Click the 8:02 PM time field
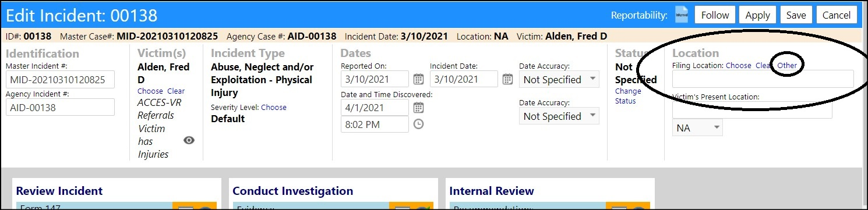868x210 pixels. click(x=375, y=124)
